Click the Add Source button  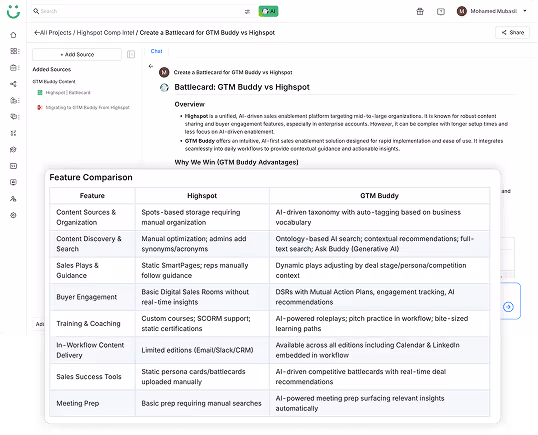click(77, 55)
